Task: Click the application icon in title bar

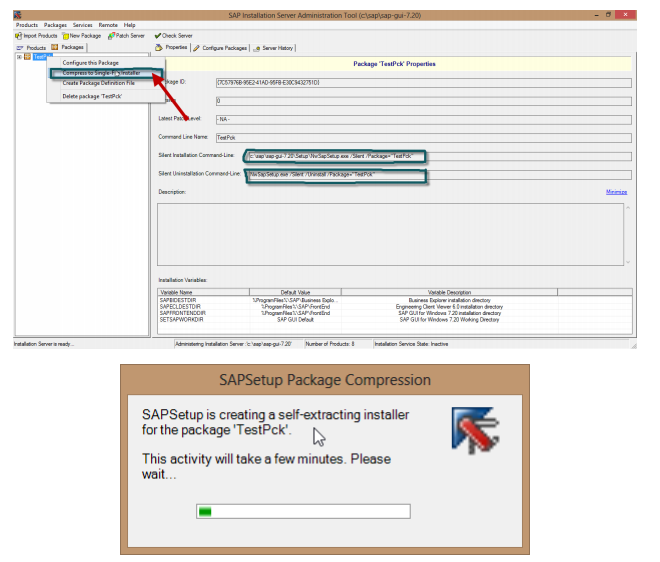Action: pos(18,15)
